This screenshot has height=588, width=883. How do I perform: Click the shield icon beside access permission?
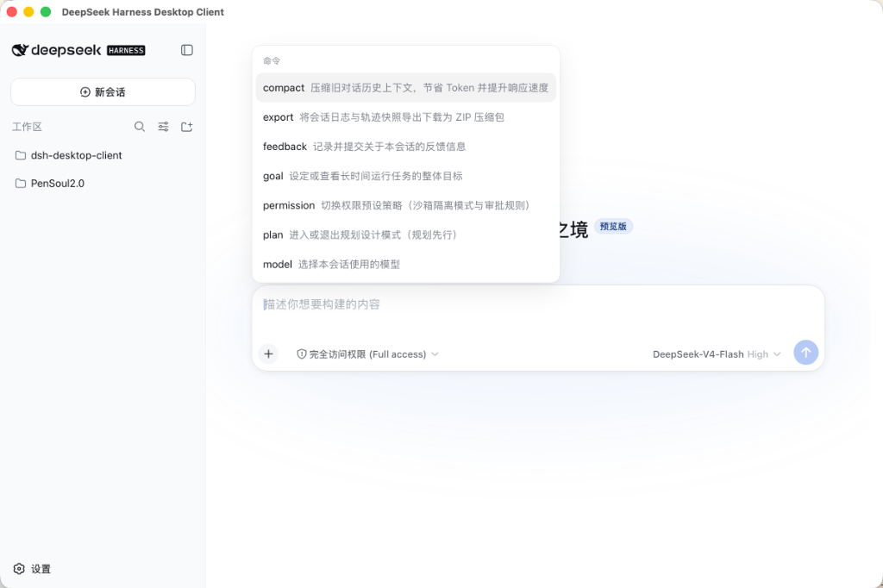click(302, 354)
